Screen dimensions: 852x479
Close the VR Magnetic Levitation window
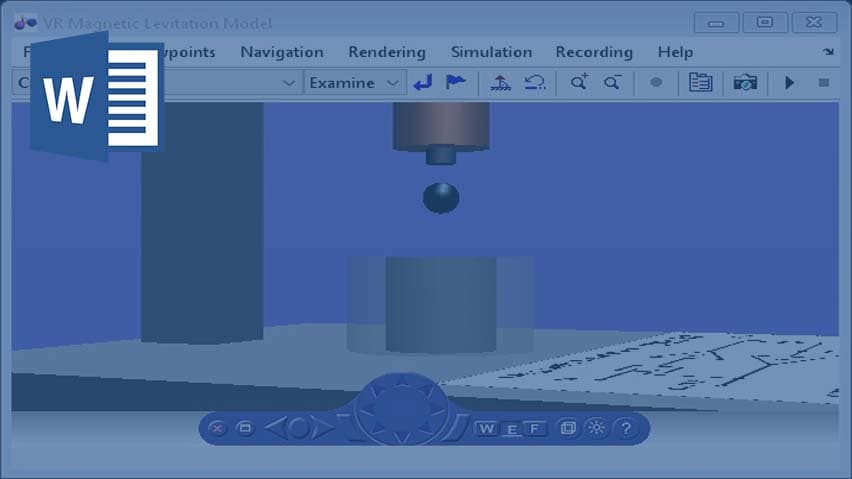point(814,23)
